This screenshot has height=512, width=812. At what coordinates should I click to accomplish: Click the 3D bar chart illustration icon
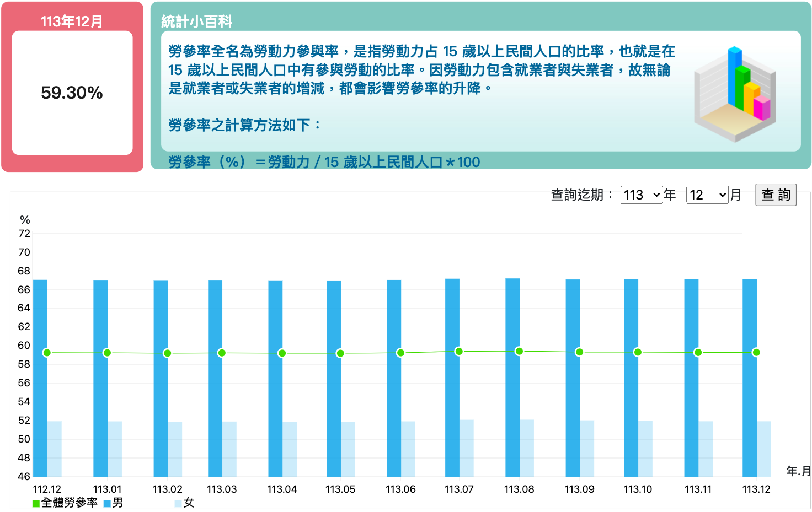[x=735, y=93]
